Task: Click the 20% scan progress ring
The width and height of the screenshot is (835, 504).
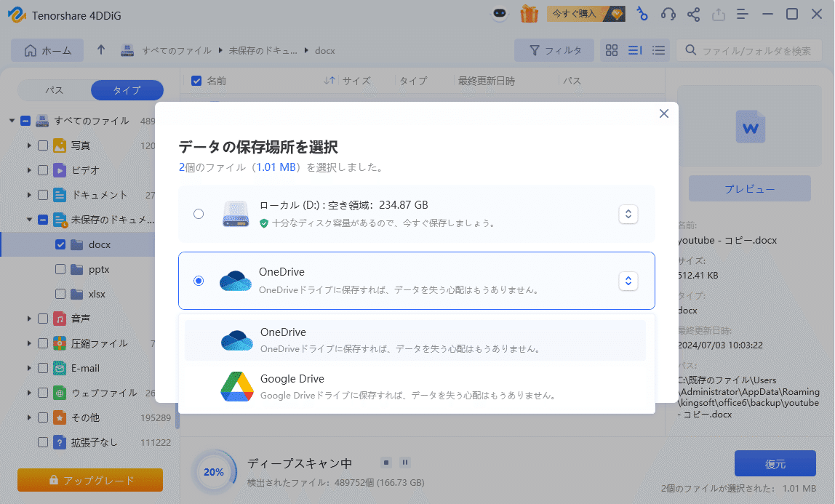Action: (x=214, y=471)
